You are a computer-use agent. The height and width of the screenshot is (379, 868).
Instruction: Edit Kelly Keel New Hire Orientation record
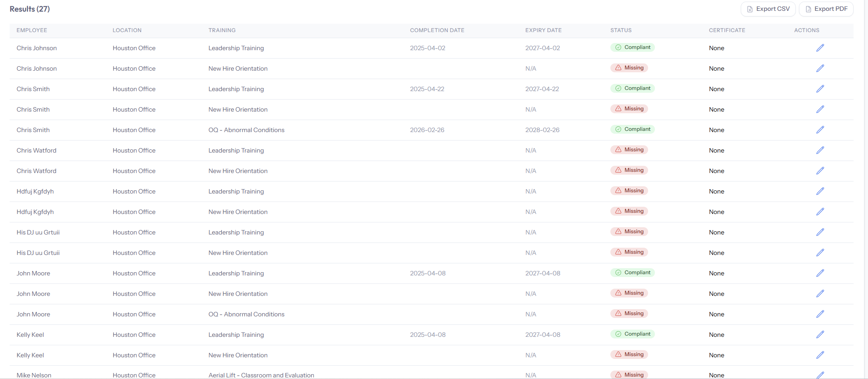[x=820, y=355]
